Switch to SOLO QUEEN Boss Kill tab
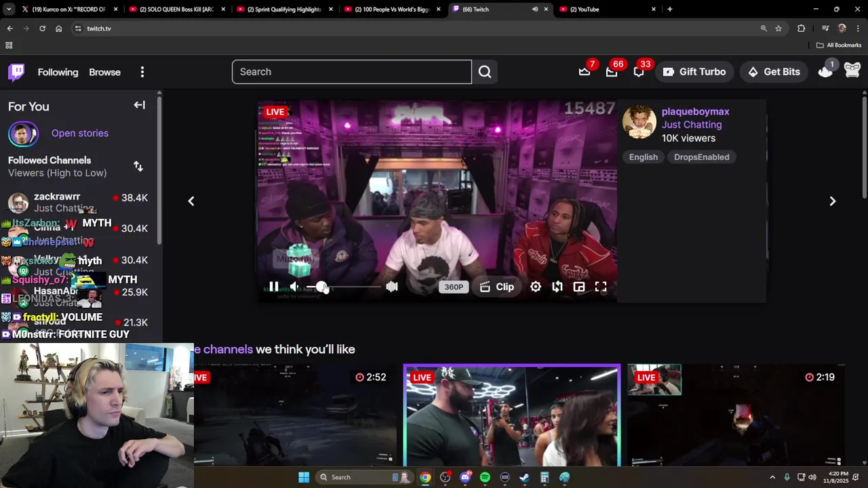 tap(176, 9)
